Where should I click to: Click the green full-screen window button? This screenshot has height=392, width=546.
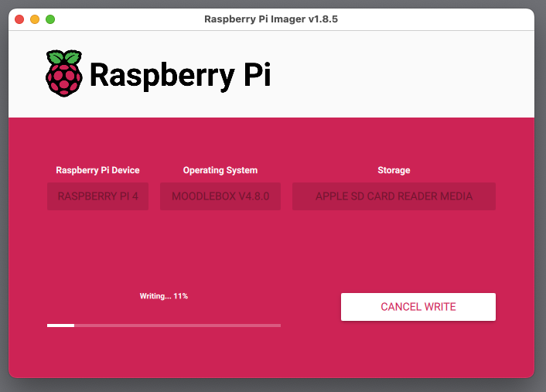(50, 19)
